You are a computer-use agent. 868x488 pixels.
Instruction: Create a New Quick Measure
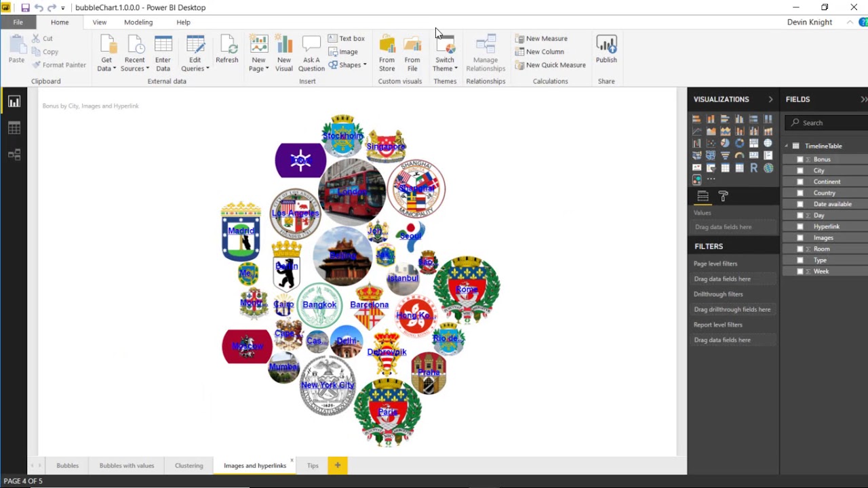[550, 65]
